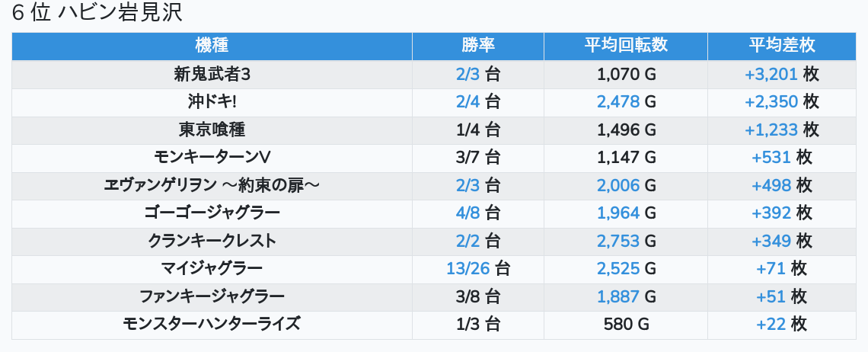Open the 2,478 average spins link
Screen dimensions: 868x352
pyautogui.click(x=618, y=102)
